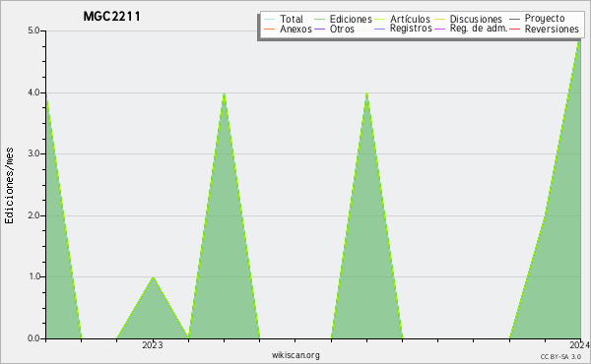Click the Reversiones legend color line

coord(514,29)
